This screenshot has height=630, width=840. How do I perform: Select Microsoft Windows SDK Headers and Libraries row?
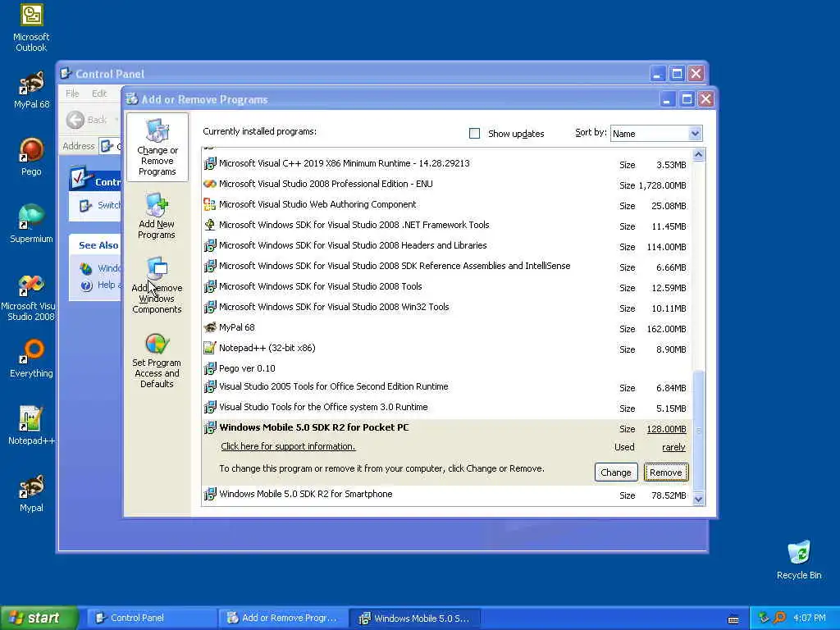coord(447,246)
